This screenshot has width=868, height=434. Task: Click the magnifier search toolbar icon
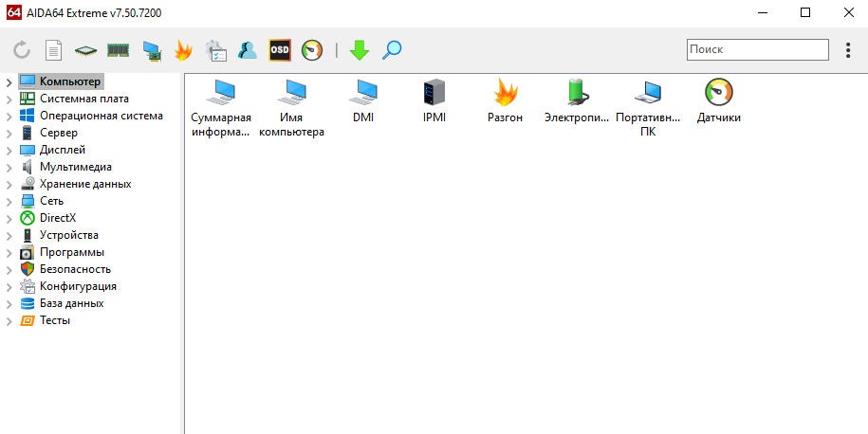(x=392, y=50)
